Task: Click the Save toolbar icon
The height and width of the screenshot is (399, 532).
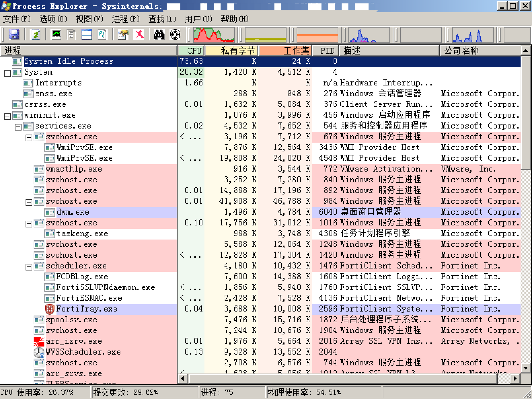Action: click(x=14, y=34)
